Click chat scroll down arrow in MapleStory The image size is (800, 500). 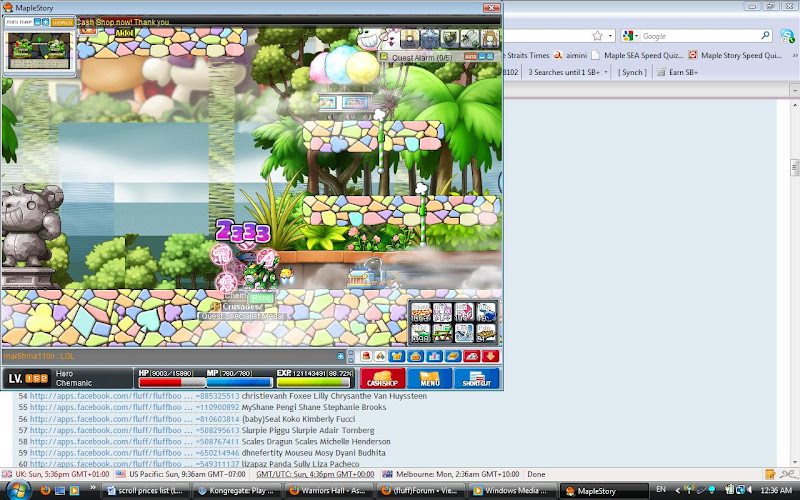tap(351, 360)
